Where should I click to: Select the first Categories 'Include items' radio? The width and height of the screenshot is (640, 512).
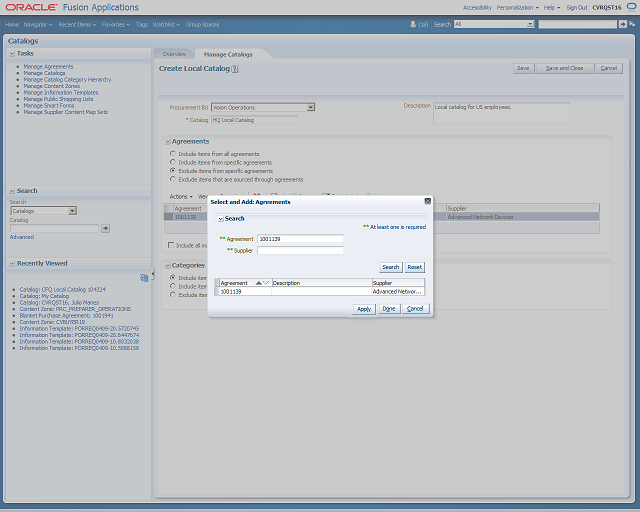pyautogui.click(x=173, y=277)
